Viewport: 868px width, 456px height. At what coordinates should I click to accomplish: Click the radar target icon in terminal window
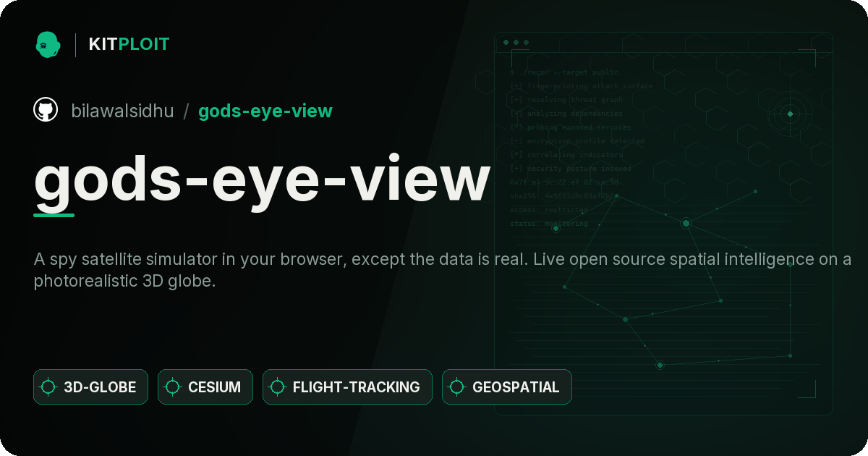pos(790,114)
